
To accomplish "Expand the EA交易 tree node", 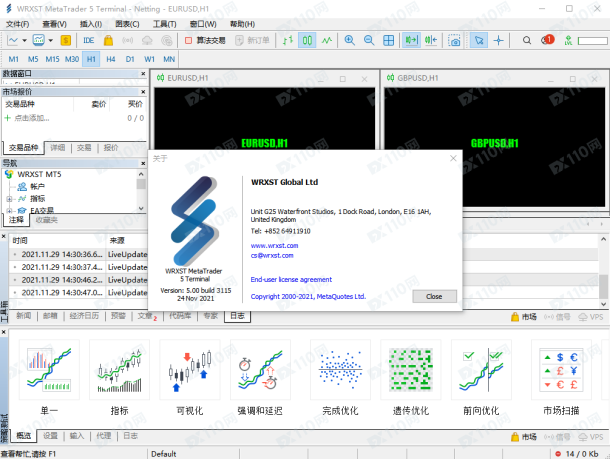I will 9,211.
